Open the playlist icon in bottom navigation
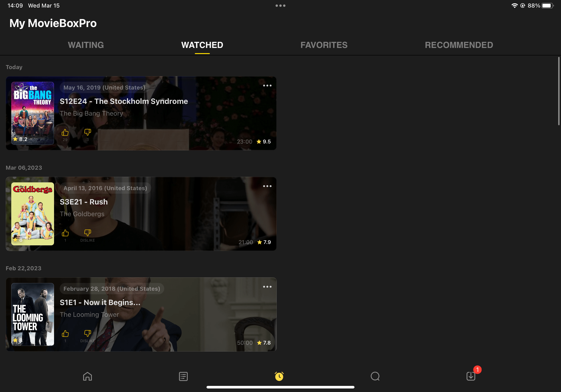Image resolution: width=561 pixels, height=392 pixels. pyautogui.click(x=183, y=376)
